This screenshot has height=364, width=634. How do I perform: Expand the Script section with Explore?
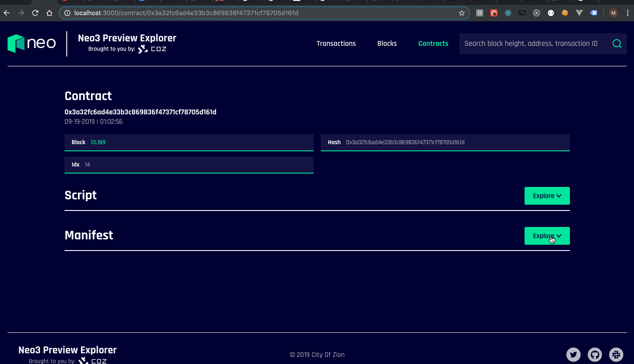tap(547, 196)
